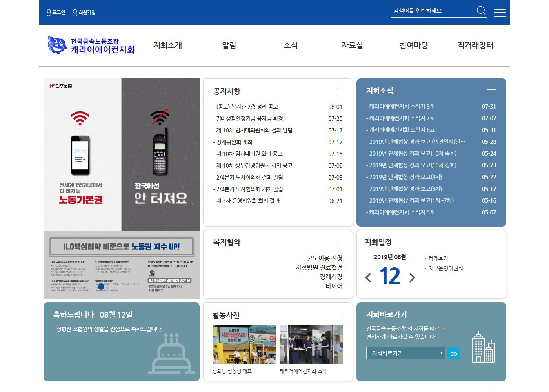Expand 공지사항 with the plus icon

(338, 90)
